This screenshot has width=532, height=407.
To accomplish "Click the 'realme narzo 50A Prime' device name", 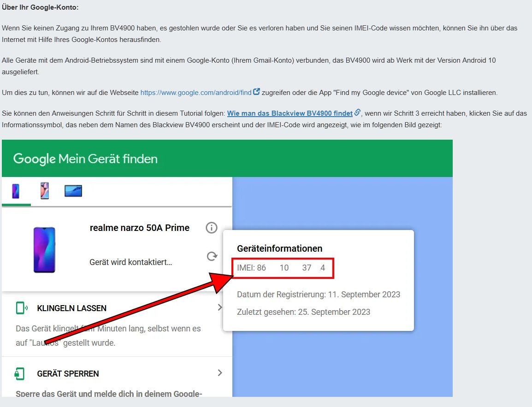I will click(x=139, y=228).
